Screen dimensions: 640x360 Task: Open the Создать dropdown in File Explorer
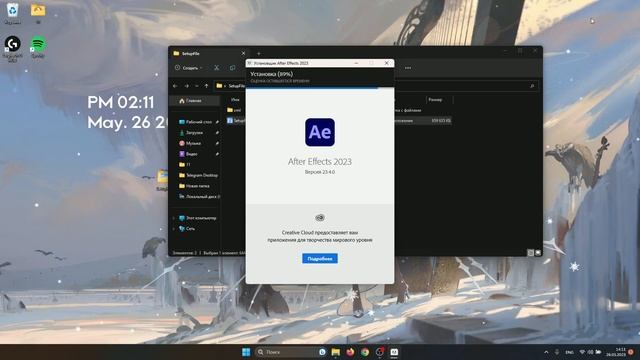[x=189, y=68]
